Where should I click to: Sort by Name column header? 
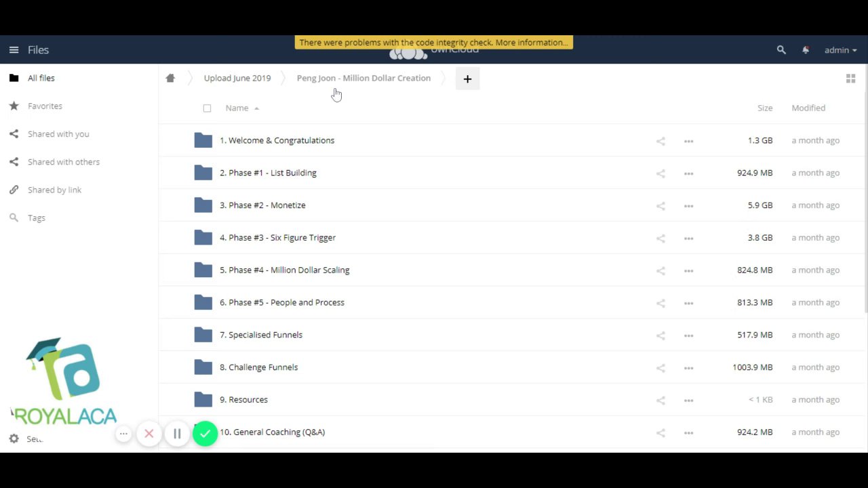pos(237,108)
